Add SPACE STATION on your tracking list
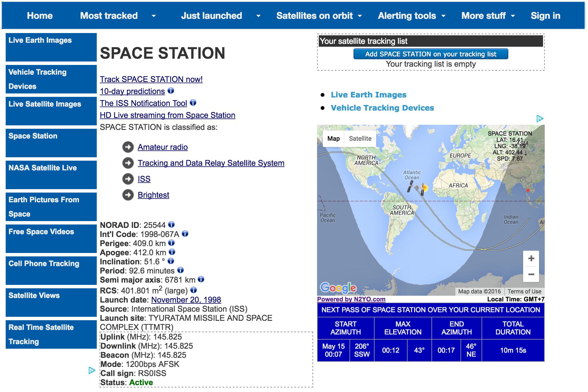This screenshot has height=392, width=588. click(x=431, y=54)
